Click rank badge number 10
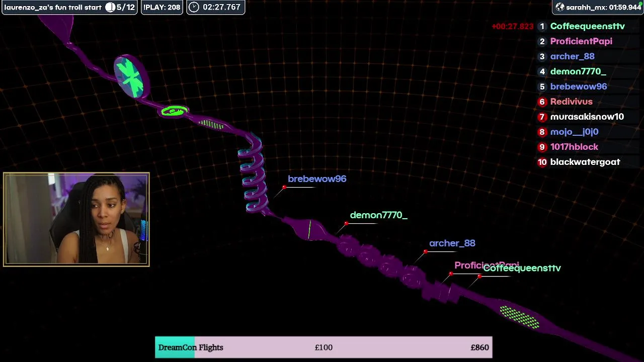Image resolution: width=644 pixels, height=362 pixels. click(542, 162)
